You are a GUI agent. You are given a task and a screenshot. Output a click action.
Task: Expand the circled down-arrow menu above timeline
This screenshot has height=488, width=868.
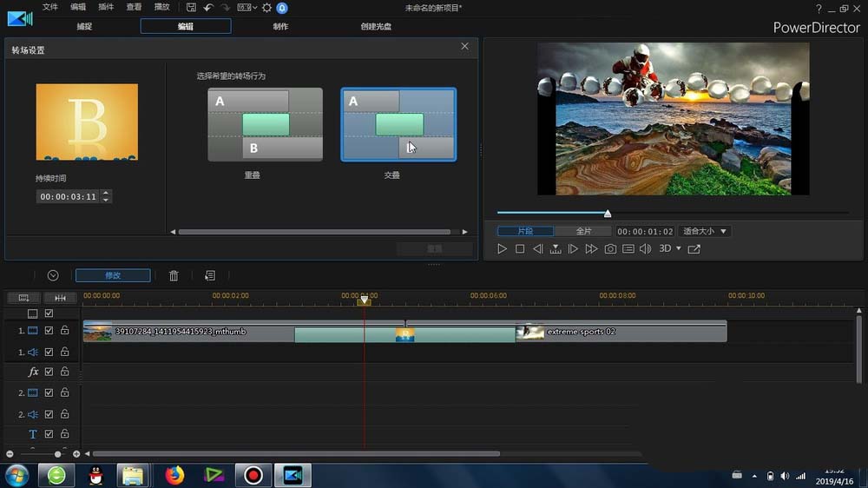point(53,275)
